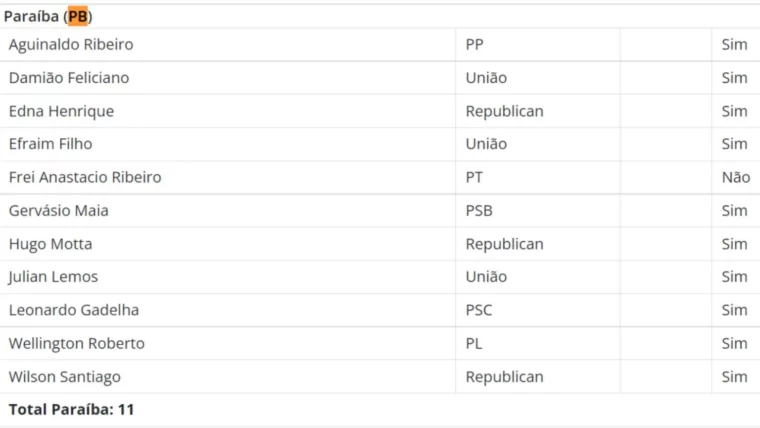The image size is (760, 428).
Task: Select Frei Anastacio Ribeiro in the list
Action: (x=85, y=177)
